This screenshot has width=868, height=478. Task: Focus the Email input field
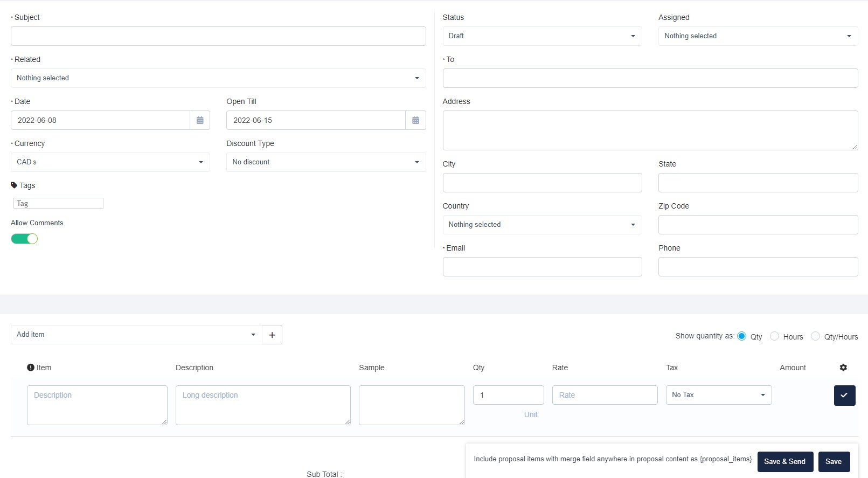tap(542, 267)
